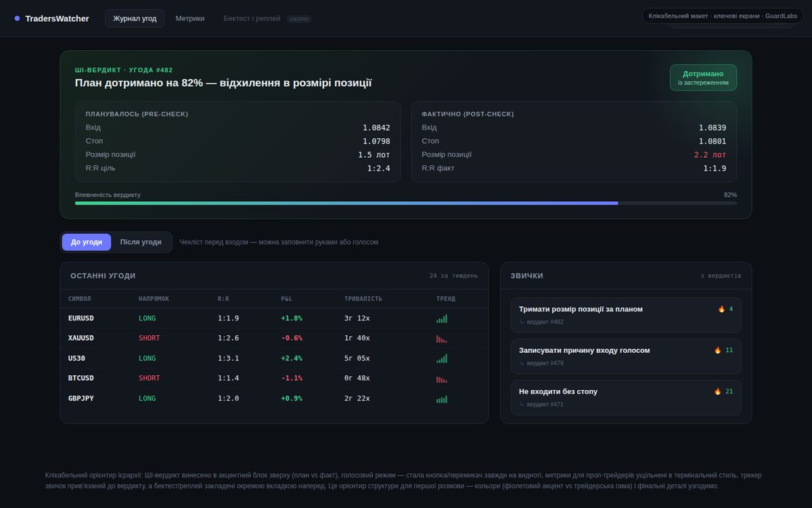Select the GBPJPY row symbol
Image resolution: width=812 pixels, height=508 pixels.
81,398
